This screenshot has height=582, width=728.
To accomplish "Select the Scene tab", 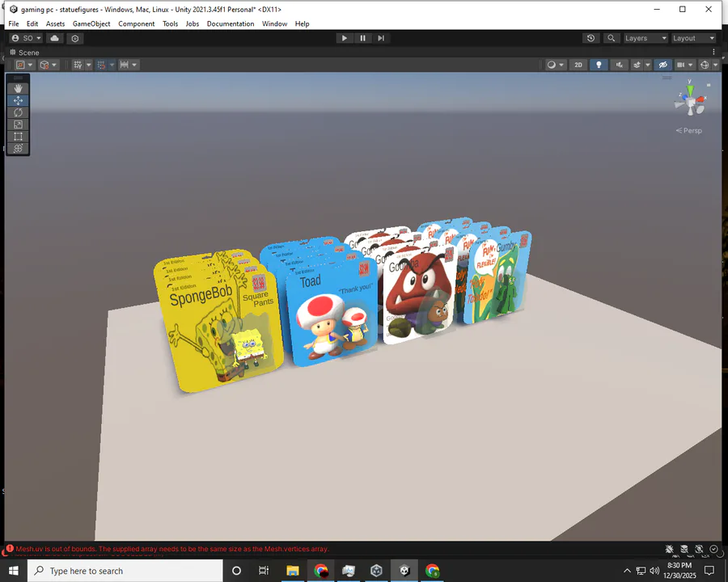I will tap(24, 53).
